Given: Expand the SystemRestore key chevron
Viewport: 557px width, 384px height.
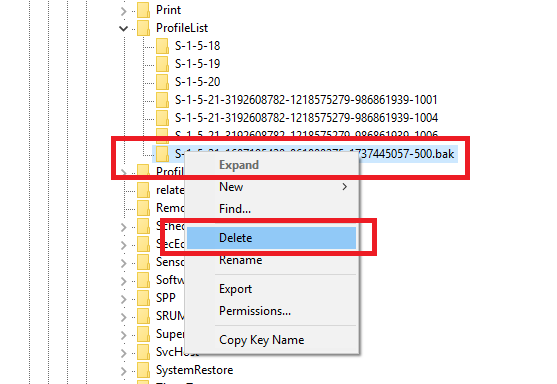Looking at the screenshot, I should click(x=123, y=371).
